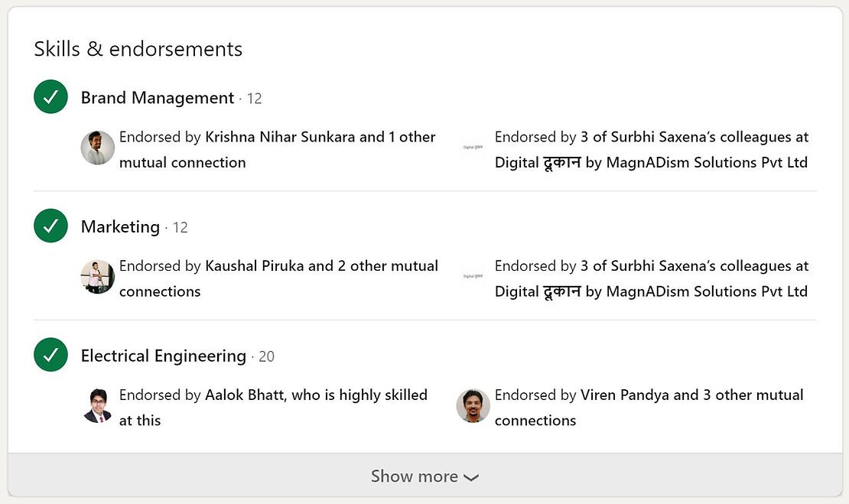Click the Skills & endorsements heading
Viewport: 849px width, 504px height.
[x=138, y=49]
